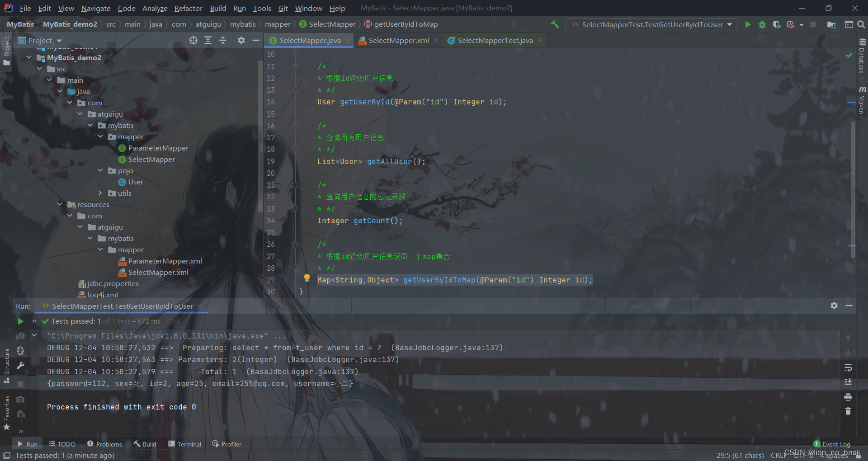Expand all in Project panel
Image resolution: width=868 pixels, height=461 pixels.
pos(208,40)
